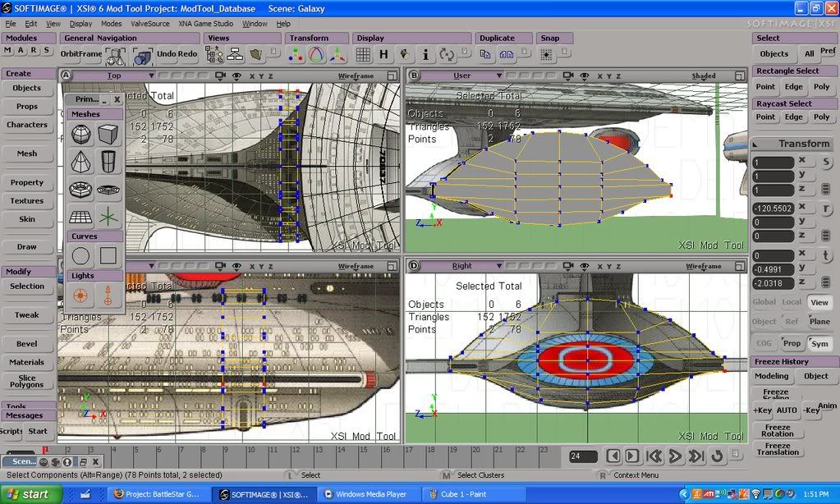Open the Help menu
The width and height of the screenshot is (840, 504).
pyautogui.click(x=283, y=24)
